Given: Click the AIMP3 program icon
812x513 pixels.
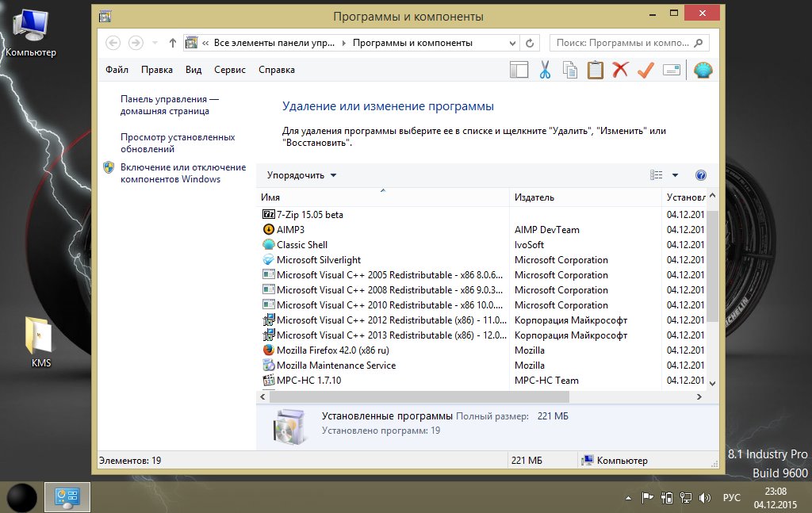Looking at the screenshot, I should tap(268, 229).
